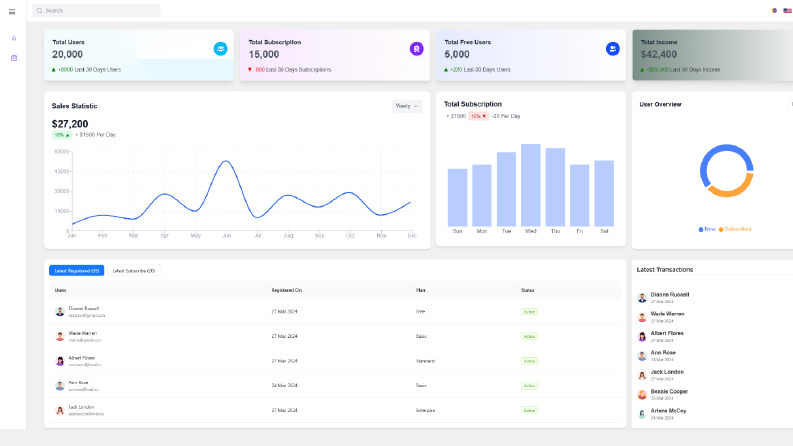Select the Jun label on sales chart axis
The width and height of the screenshot is (793, 446).
coord(227,236)
